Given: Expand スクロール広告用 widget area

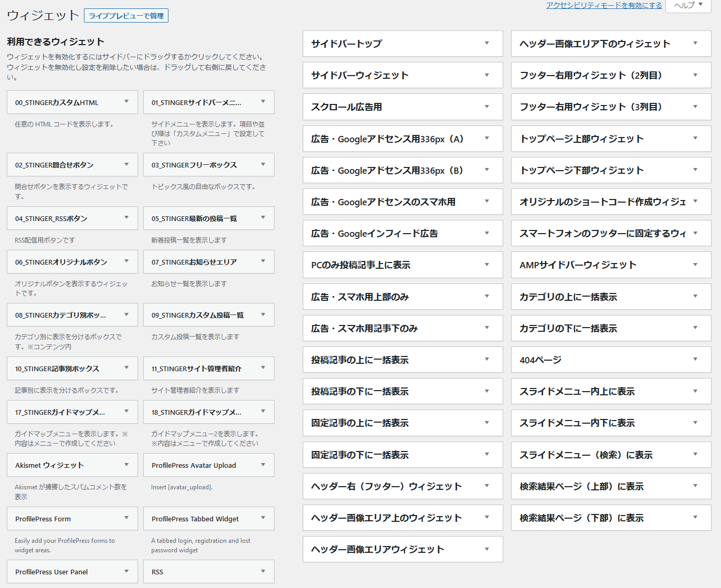Looking at the screenshot, I should 486,107.
